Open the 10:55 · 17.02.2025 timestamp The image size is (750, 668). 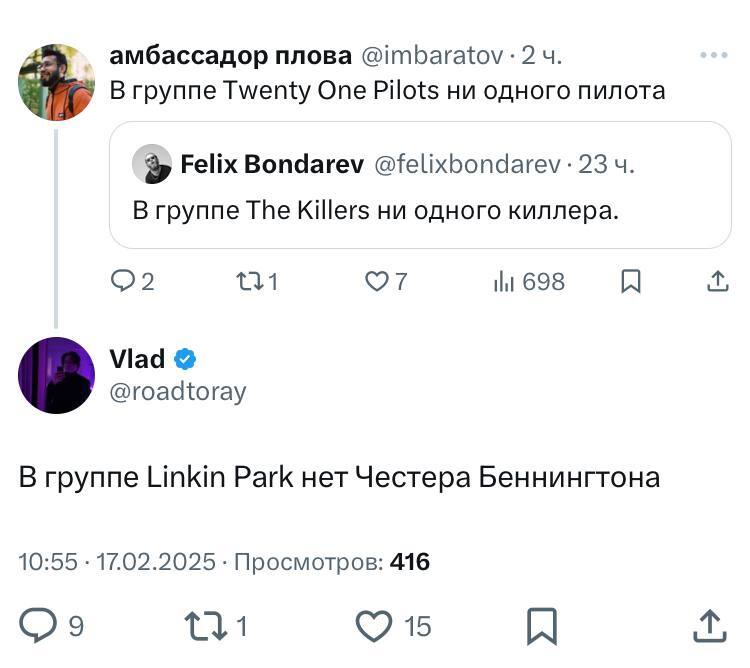coord(117,562)
